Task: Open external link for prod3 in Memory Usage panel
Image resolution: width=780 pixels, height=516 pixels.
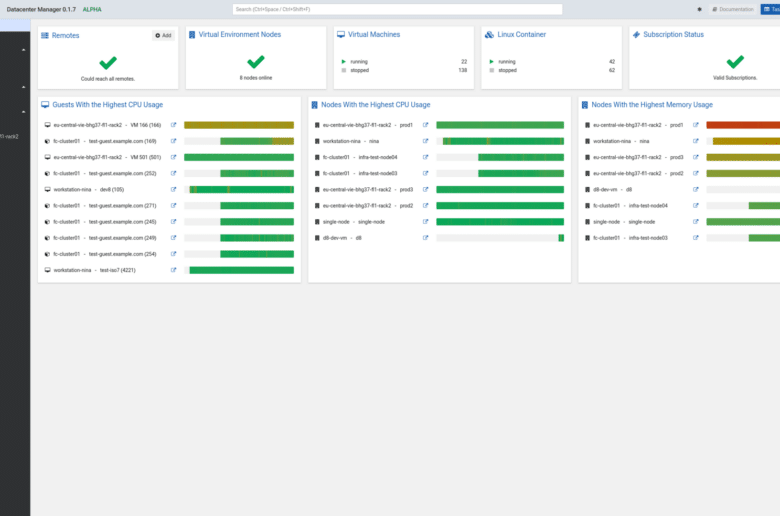Action: (x=696, y=157)
